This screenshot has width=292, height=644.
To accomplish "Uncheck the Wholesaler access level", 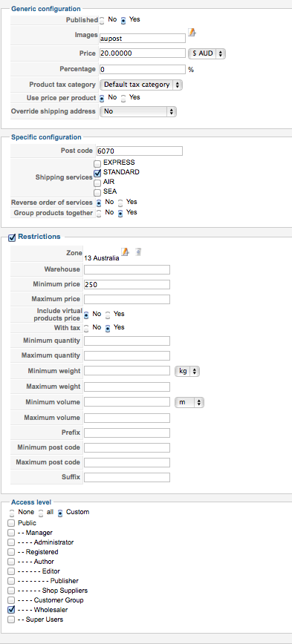I will click(x=11, y=610).
